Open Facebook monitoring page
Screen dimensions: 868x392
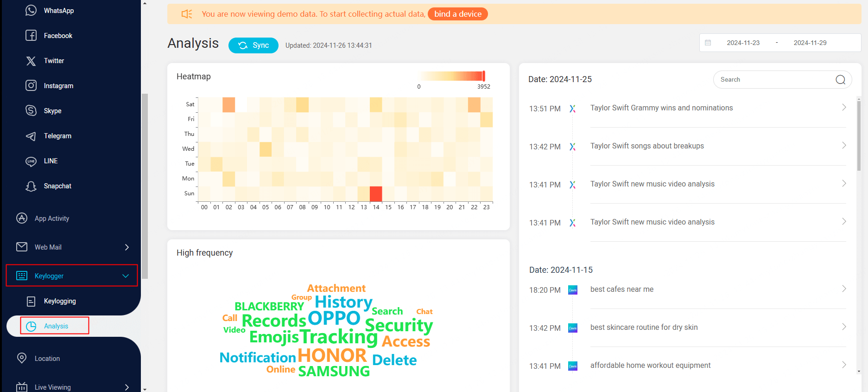tap(58, 35)
